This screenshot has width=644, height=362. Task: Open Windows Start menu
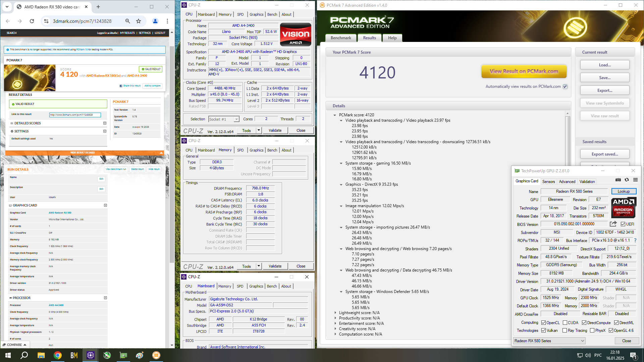8,355
